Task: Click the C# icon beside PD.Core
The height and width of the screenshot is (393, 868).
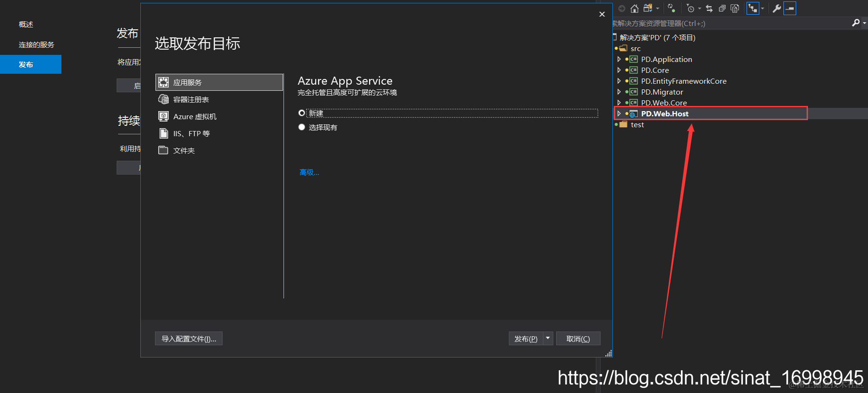Action: click(634, 70)
